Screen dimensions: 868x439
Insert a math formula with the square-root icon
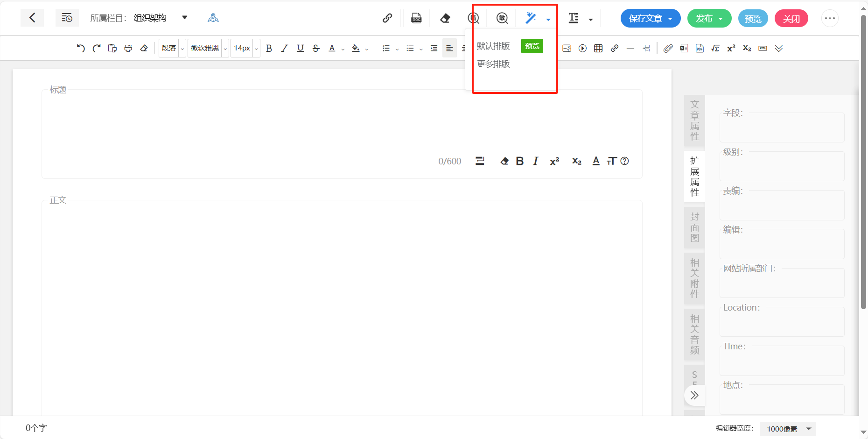715,48
